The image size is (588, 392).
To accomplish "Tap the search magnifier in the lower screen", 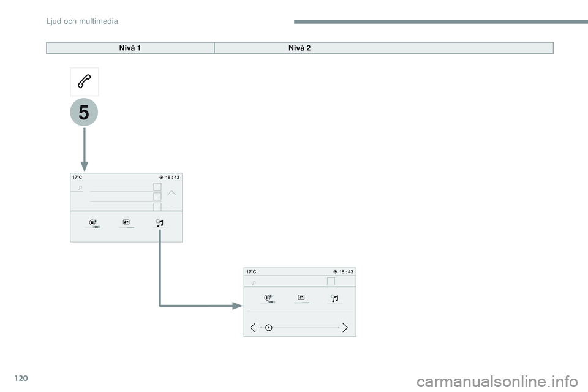I will 253,282.
